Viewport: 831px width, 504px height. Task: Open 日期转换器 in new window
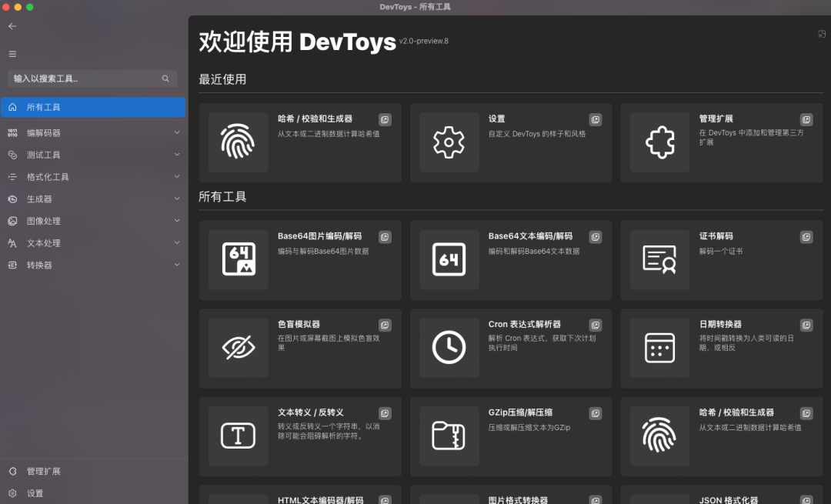click(806, 325)
